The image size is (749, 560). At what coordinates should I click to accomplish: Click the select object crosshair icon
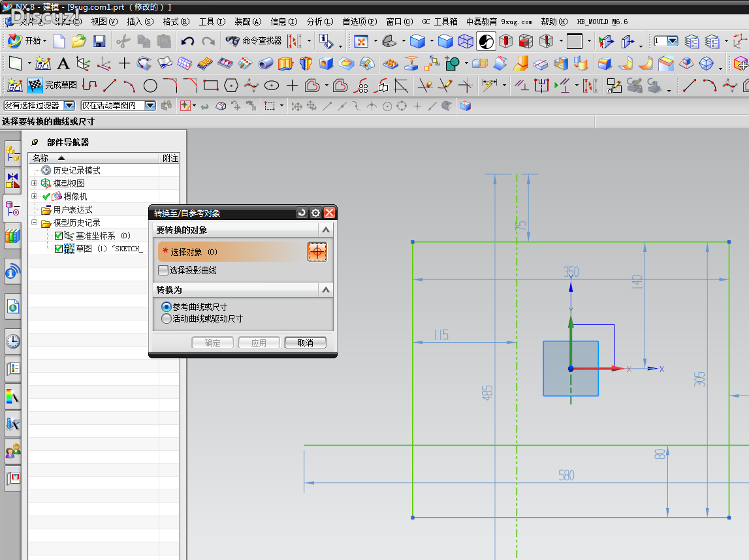(x=317, y=252)
